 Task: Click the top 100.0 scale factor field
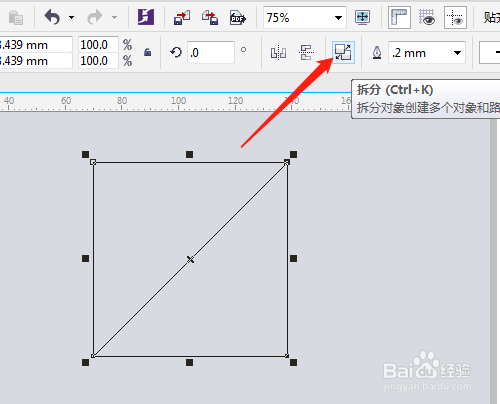(x=98, y=45)
